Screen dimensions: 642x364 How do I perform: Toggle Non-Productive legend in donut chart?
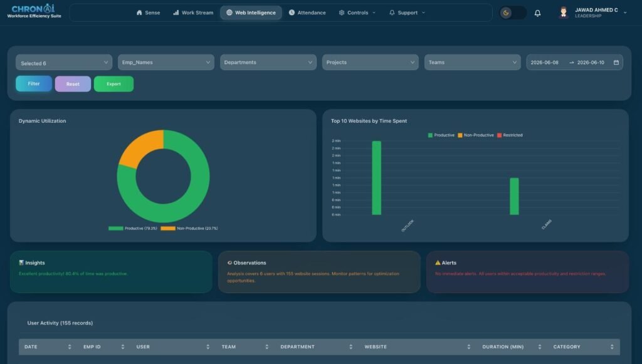[x=189, y=228]
